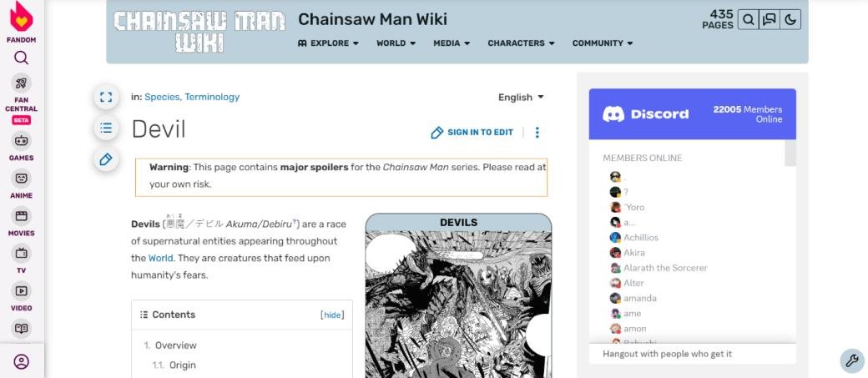Hide the Contents table
The height and width of the screenshot is (378, 868).
[x=332, y=315]
